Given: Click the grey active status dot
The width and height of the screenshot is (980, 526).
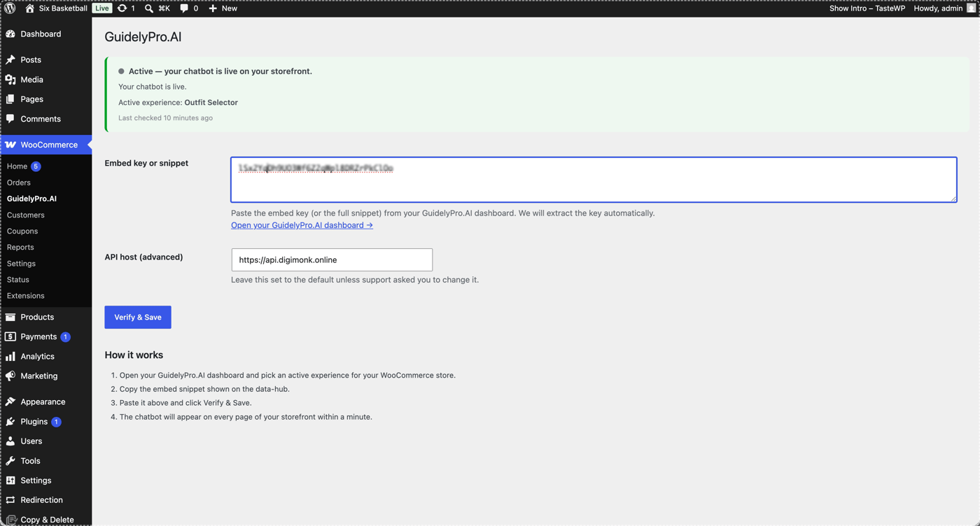Looking at the screenshot, I should coord(121,71).
